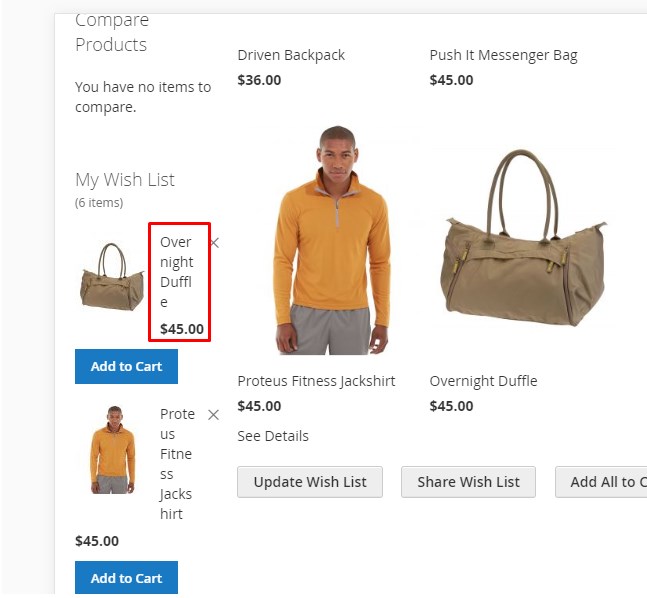Open sidebar Proteus Fitness Jackshirt name link
This screenshot has width=647, height=598.
pyautogui.click(x=177, y=464)
